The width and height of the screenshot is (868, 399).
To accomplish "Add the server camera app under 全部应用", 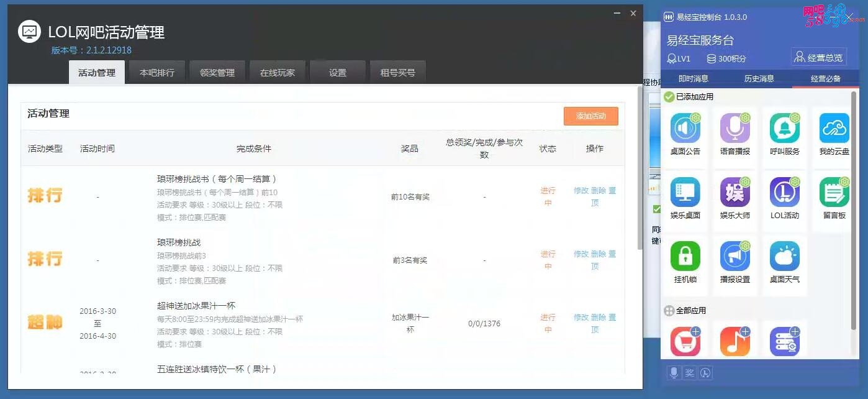I will pyautogui.click(x=785, y=342).
